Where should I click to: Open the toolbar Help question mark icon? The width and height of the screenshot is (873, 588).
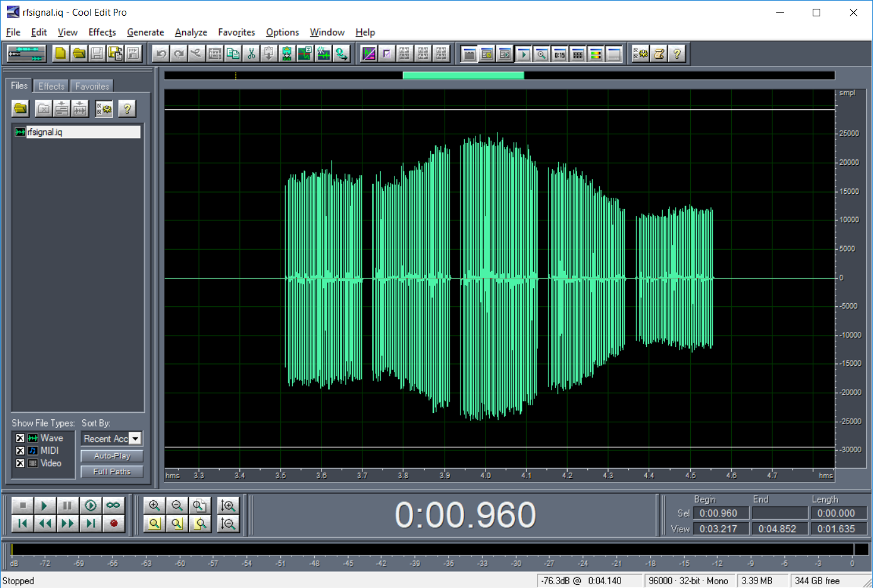[x=676, y=53]
